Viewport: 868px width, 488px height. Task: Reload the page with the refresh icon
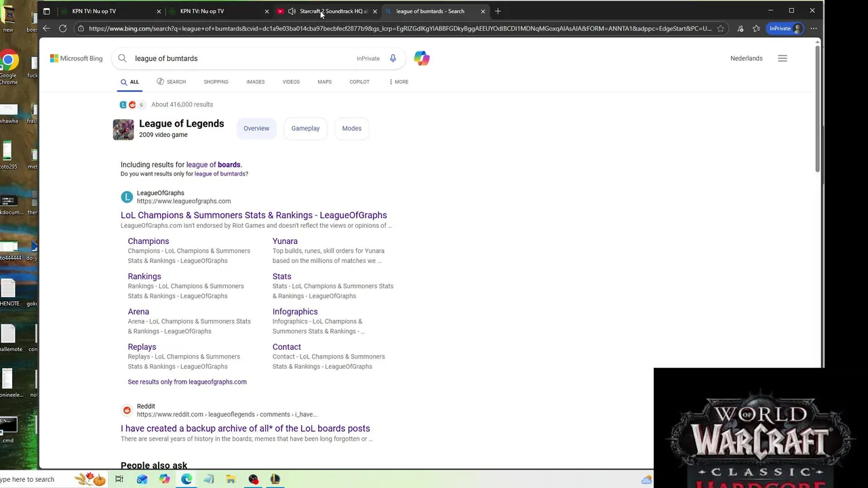coord(62,28)
